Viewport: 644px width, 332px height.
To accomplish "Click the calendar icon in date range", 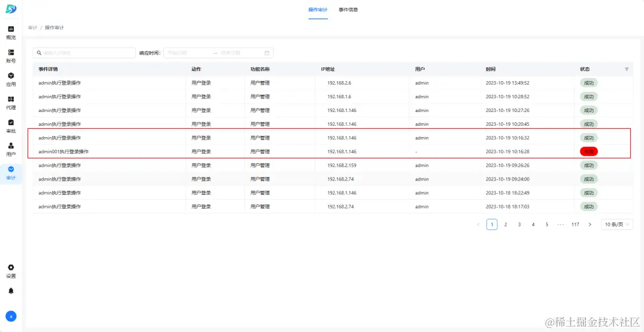I will 267,53.
